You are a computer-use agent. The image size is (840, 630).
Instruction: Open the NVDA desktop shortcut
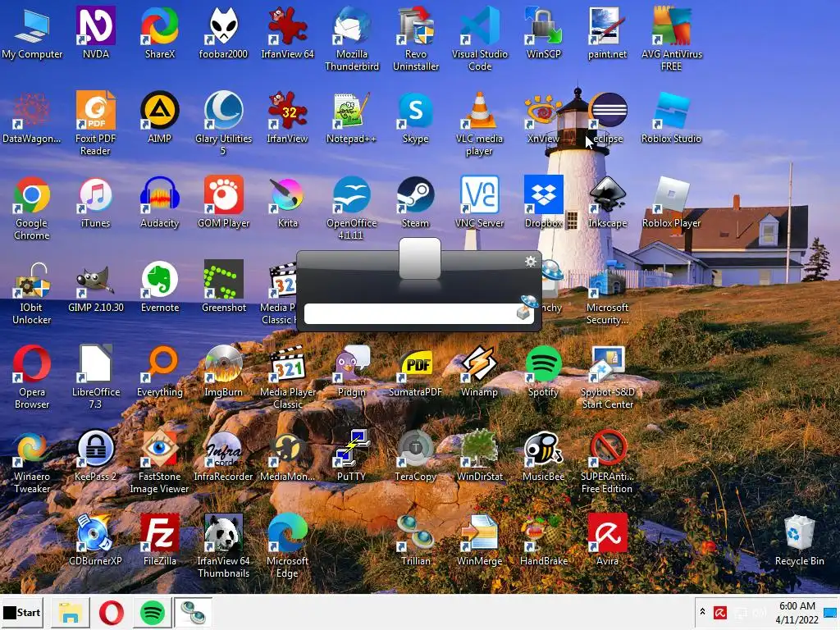coord(95,32)
